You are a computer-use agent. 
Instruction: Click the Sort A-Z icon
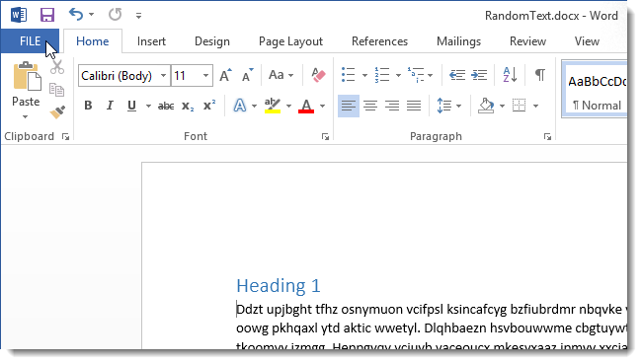pos(510,75)
